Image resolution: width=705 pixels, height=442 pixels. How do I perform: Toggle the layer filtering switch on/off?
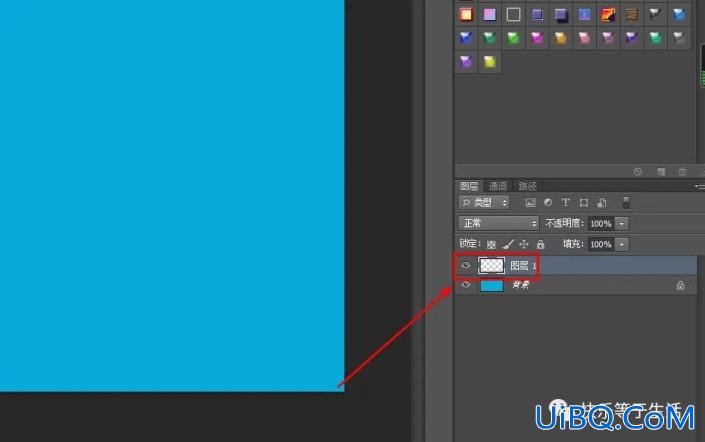(626, 202)
